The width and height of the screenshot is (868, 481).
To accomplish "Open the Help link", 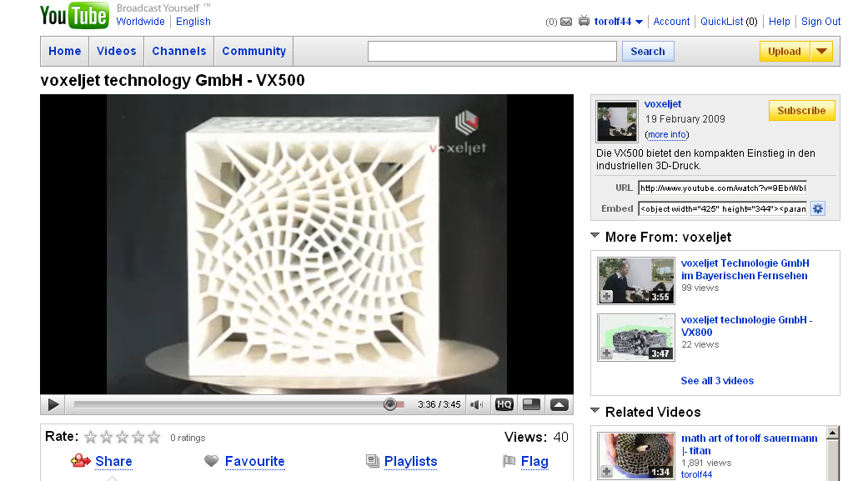I will [x=780, y=22].
